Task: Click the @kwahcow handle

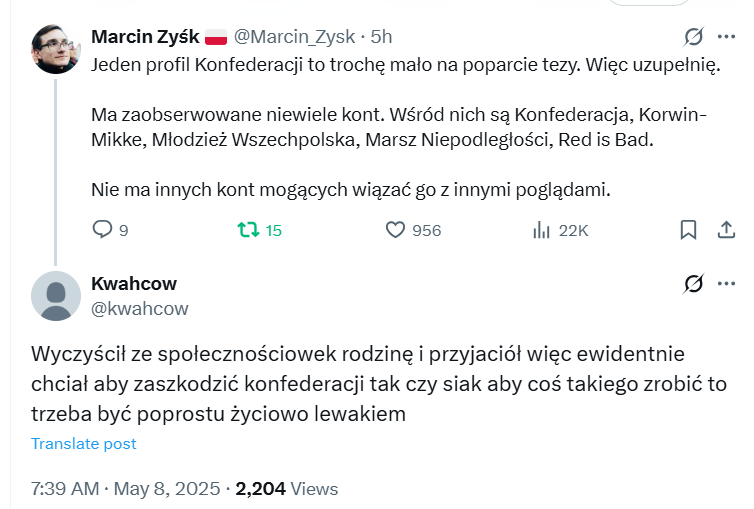Action: click(140, 309)
